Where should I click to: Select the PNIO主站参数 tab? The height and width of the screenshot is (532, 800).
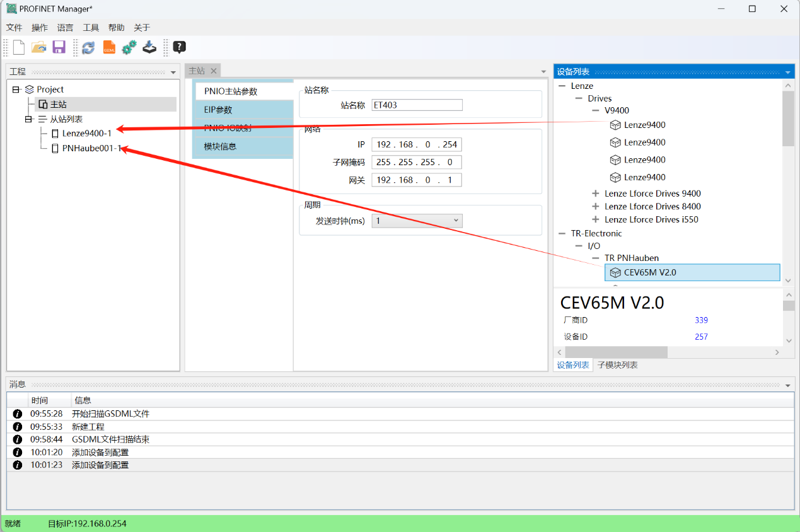click(x=244, y=91)
